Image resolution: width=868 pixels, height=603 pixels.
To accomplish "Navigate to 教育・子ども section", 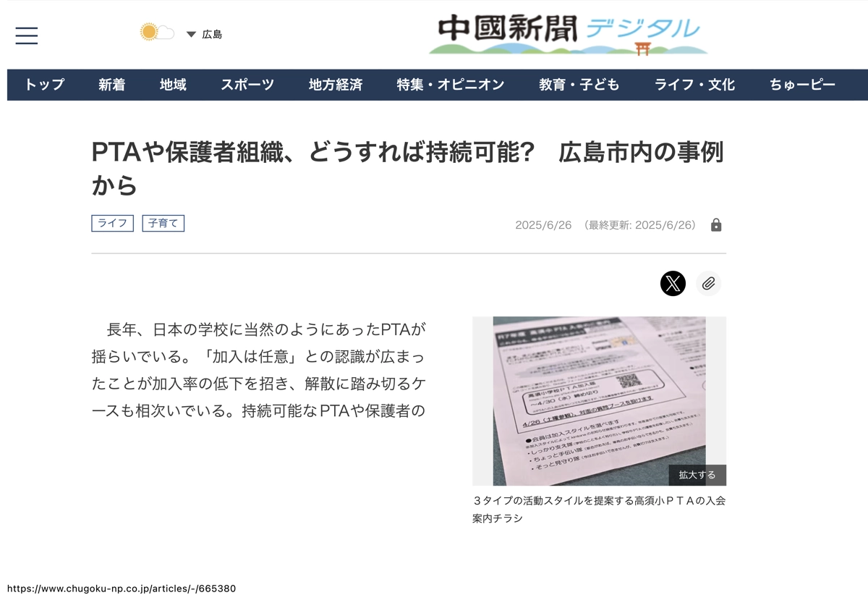I will coord(579,85).
